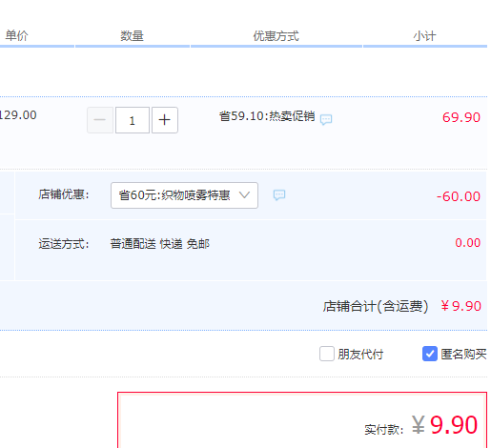
Task: Expand the 店铺优惠 discount dropdown
Action: click(x=184, y=195)
